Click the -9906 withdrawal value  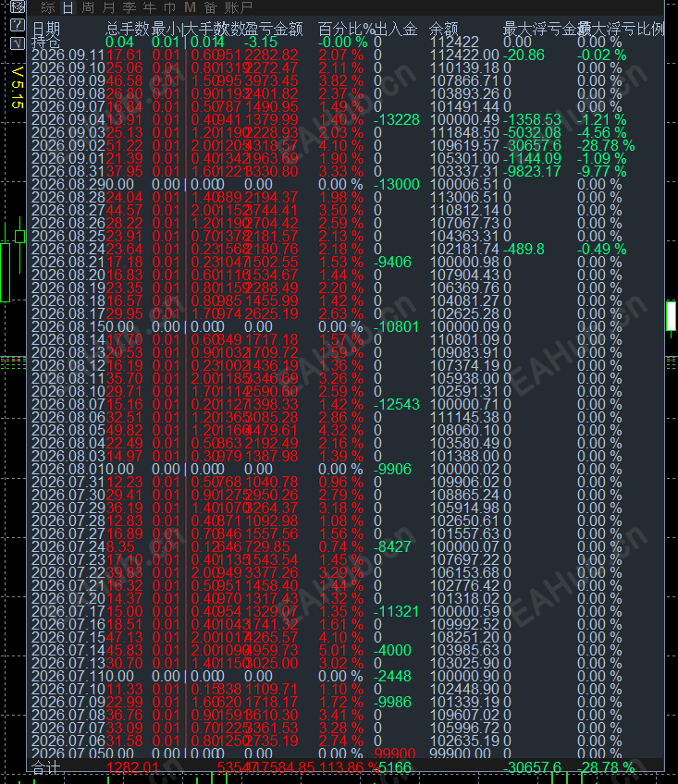coord(393,469)
